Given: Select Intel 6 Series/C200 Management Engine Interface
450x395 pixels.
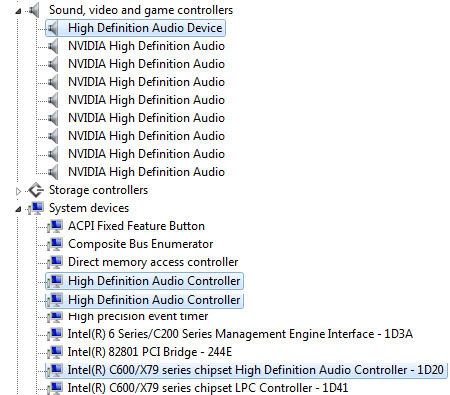Looking at the screenshot, I should (x=240, y=334).
